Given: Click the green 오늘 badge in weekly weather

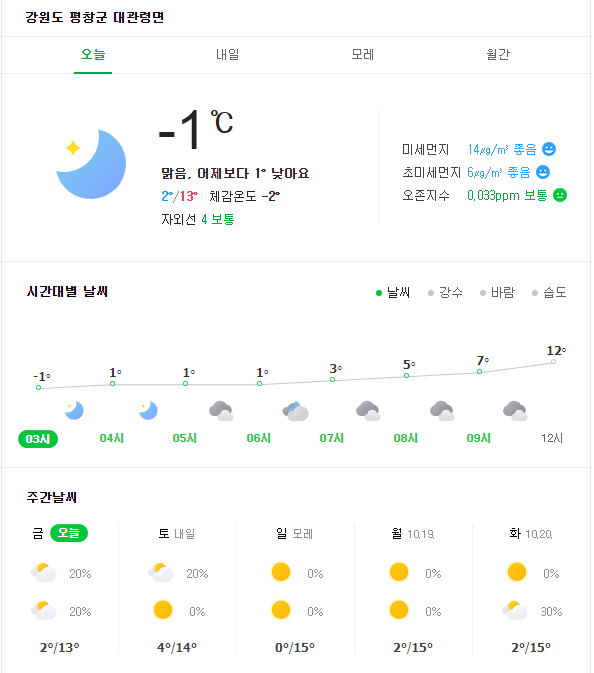Looking at the screenshot, I should coord(69,533).
